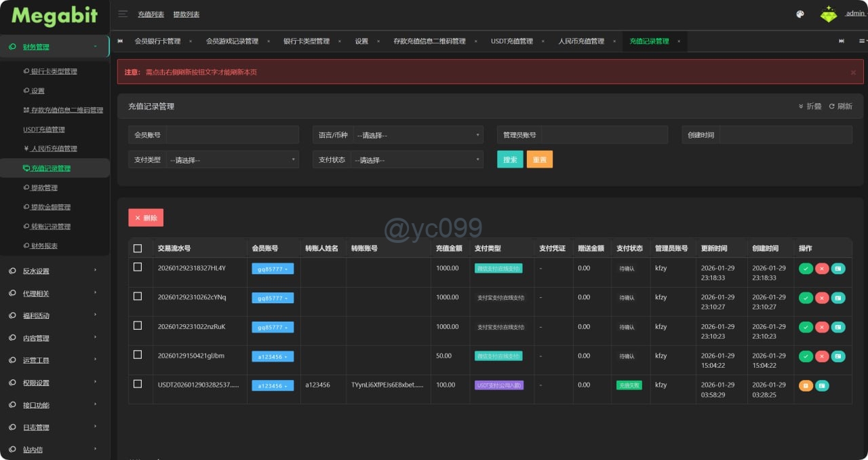Viewport: 868px width, 460px height.
Task: Check the box for record 20260129231022nzRuK
Action: pos(138,326)
